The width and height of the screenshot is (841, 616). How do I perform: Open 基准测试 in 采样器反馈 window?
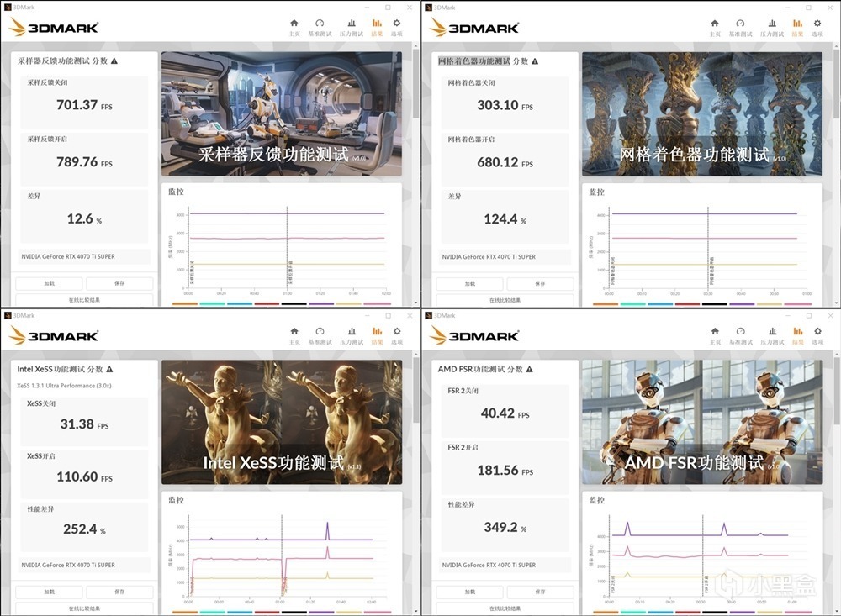320,28
